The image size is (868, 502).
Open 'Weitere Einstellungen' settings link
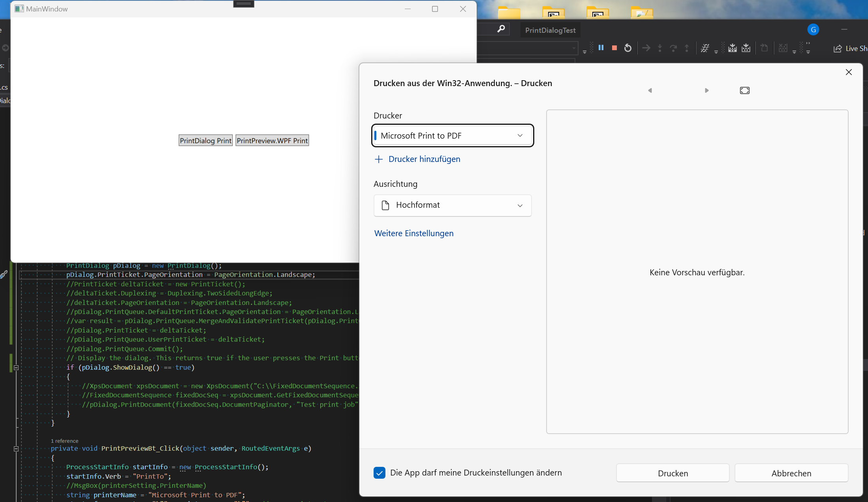click(413, 233)
